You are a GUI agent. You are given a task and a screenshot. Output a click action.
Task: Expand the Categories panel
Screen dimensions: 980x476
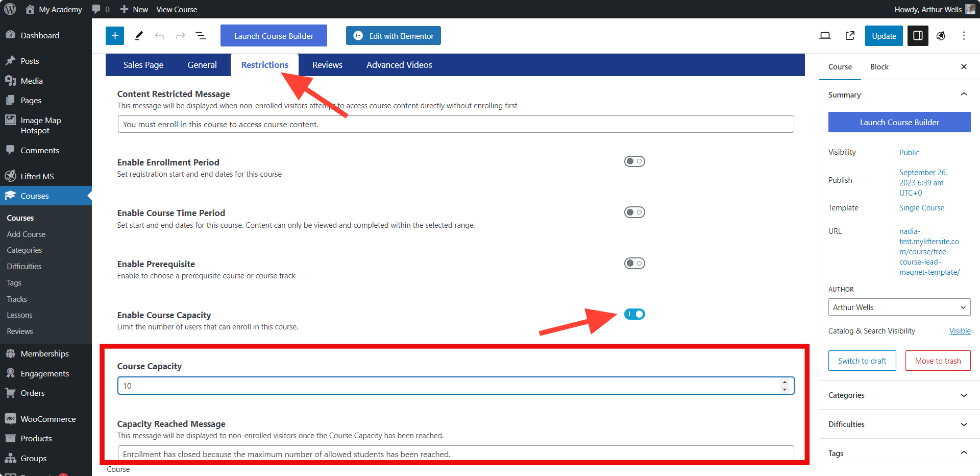pyautogui.click(x=899, y=395)
